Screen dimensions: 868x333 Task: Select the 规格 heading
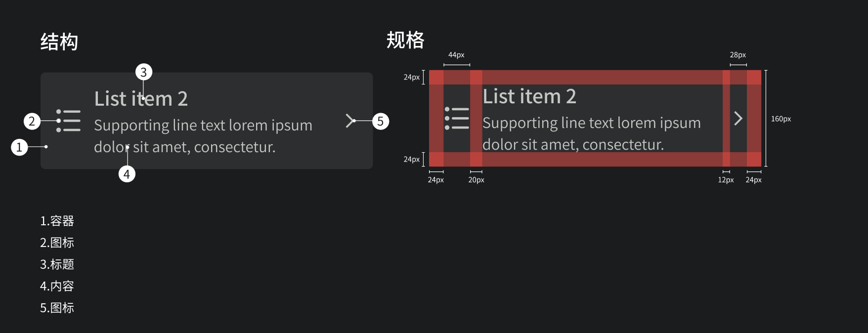[x=405, y=40]
